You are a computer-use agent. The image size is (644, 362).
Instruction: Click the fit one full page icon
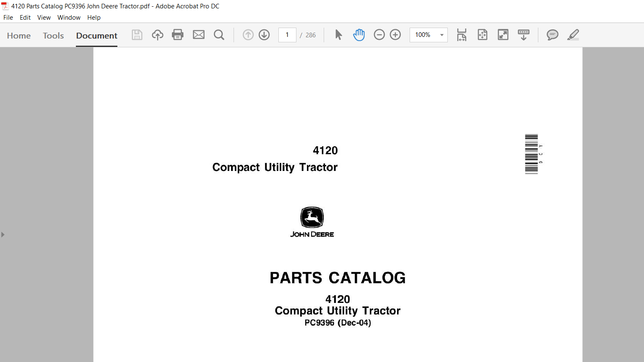[483, 35]
